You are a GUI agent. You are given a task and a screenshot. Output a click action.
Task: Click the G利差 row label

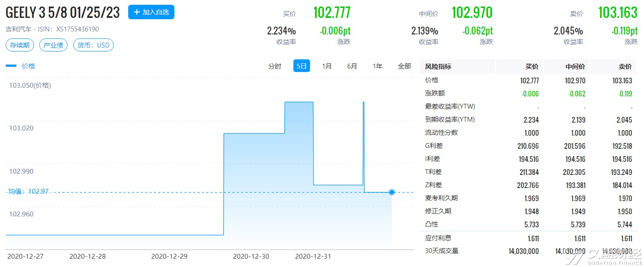434,146
